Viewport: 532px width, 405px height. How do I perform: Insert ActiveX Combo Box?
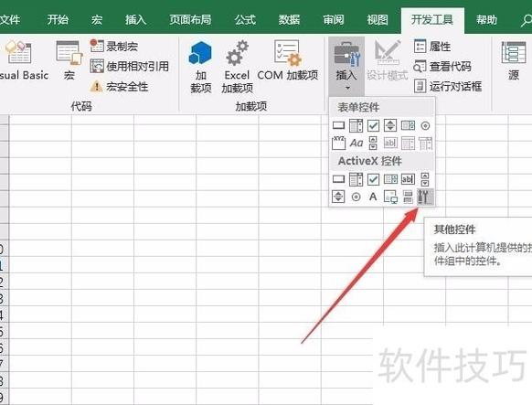pyautogui.click(x=356, y=179)
